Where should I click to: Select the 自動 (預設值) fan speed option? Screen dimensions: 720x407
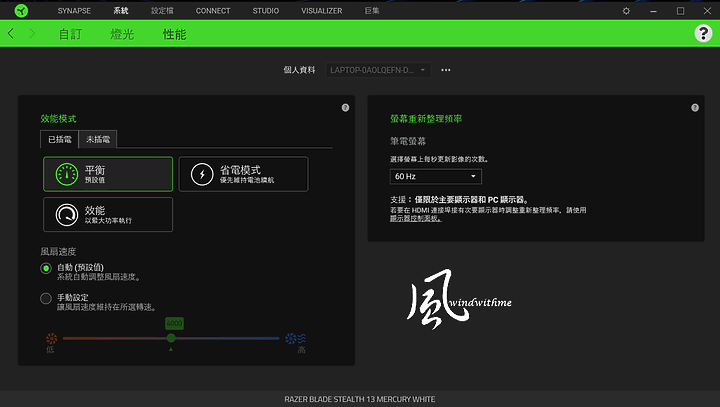pyautogui.click(x=46, y=268)
